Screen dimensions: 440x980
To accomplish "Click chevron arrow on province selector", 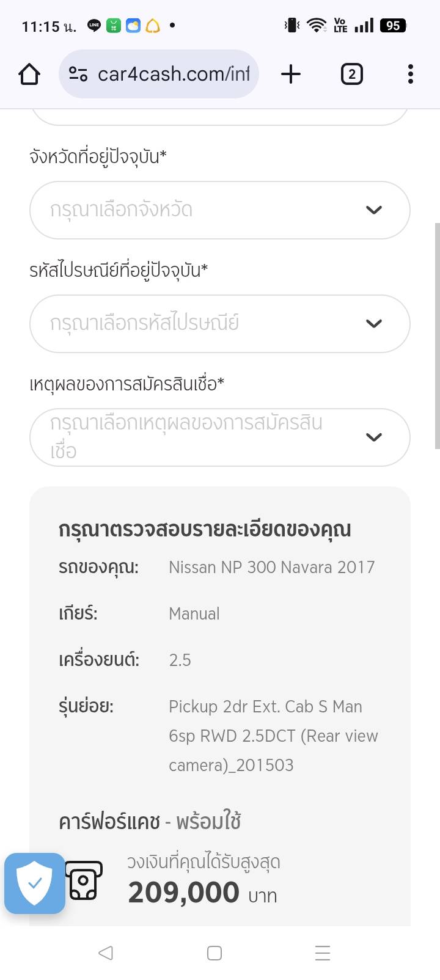I will [373, 210].
